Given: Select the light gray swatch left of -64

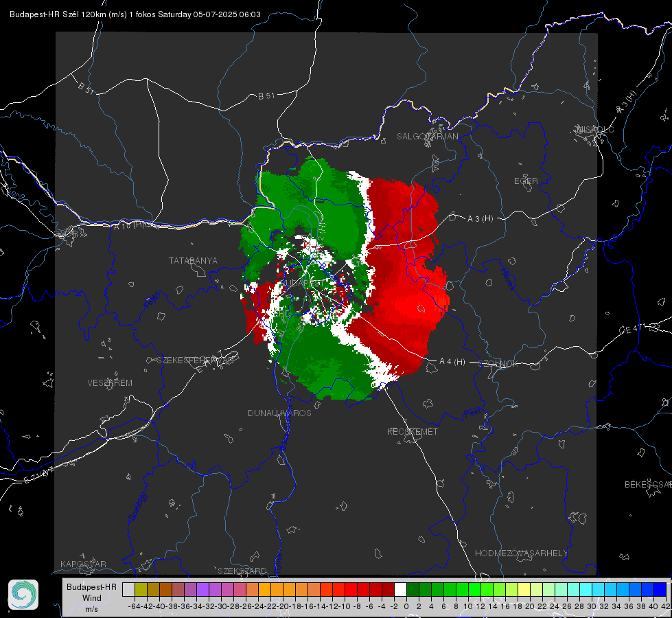Looking at the screenshot, I should click(128, 589).
